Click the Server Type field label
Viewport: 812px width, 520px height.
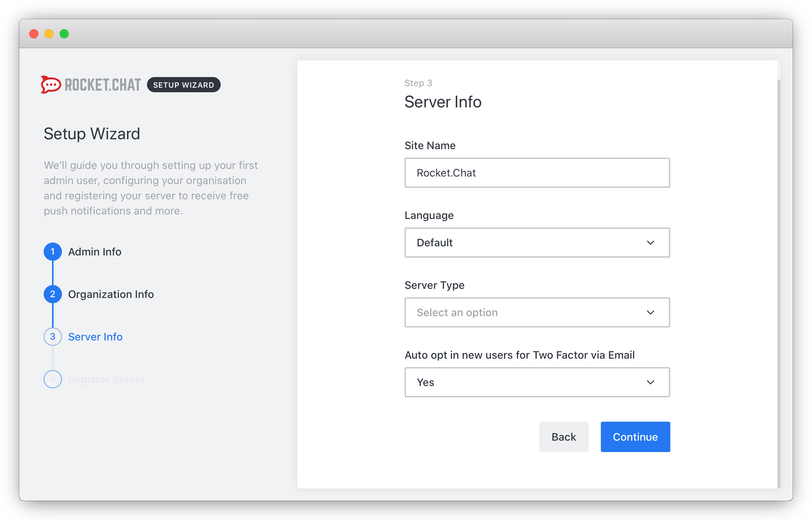(x=434, y=285)
